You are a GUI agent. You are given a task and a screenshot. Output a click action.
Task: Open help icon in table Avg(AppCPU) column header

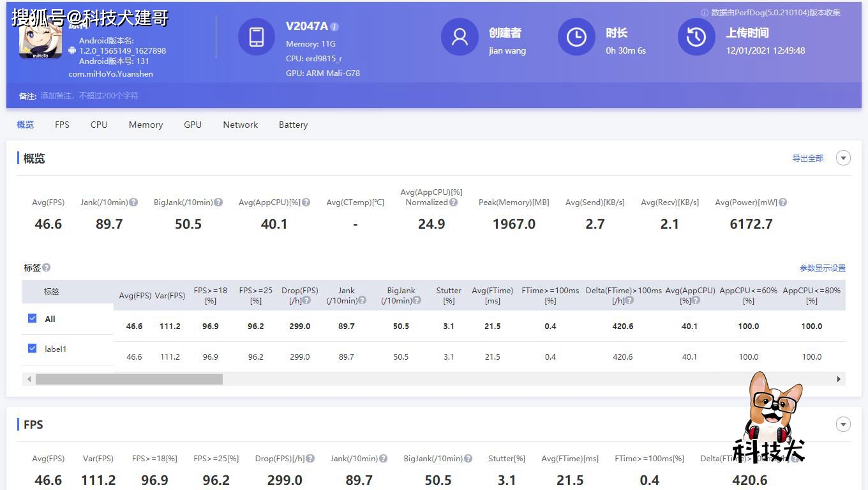pyautogui.click(x=696, y=300)
